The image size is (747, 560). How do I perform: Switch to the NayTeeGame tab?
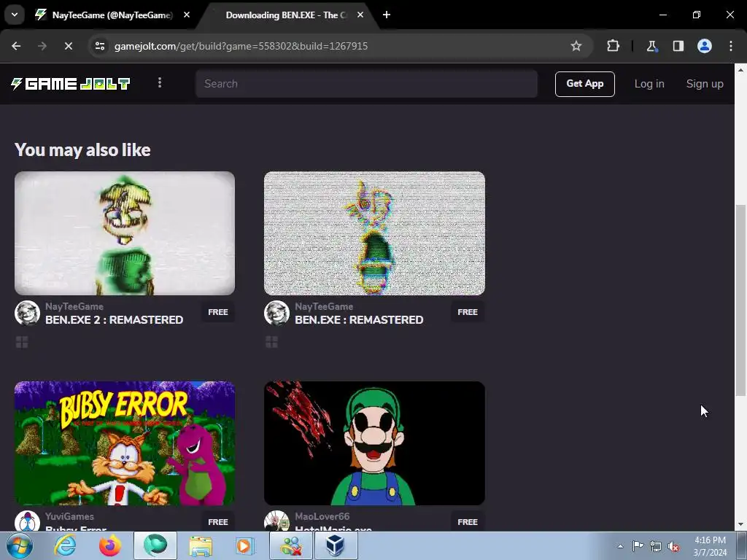point(112,15)
